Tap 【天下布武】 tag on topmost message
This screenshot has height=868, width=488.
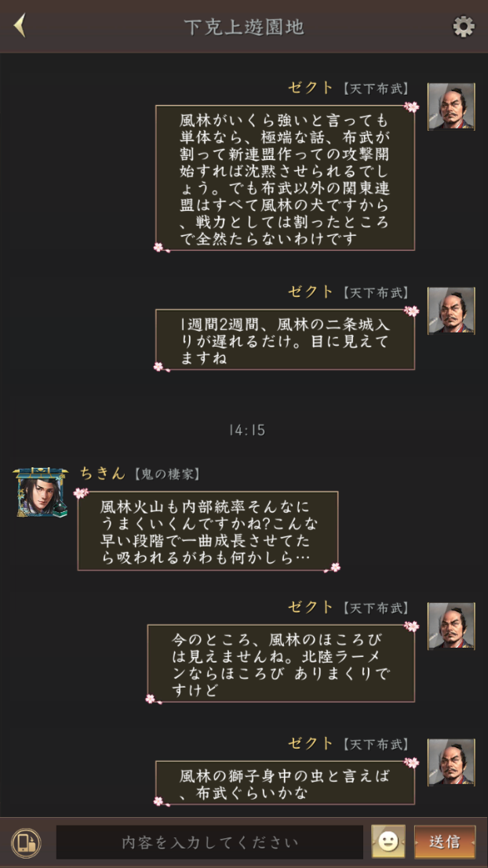375,89
